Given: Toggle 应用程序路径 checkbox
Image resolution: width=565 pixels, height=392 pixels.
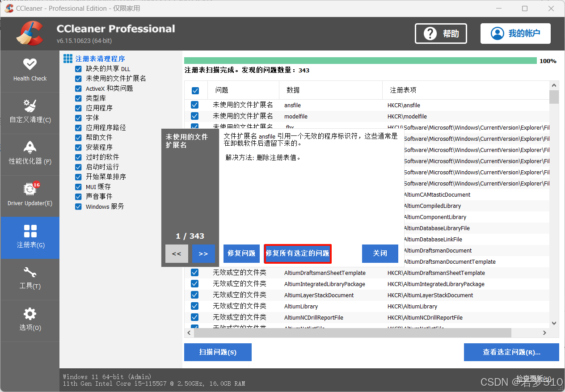Looking at the screenshot, I should [x=78, y=128].
